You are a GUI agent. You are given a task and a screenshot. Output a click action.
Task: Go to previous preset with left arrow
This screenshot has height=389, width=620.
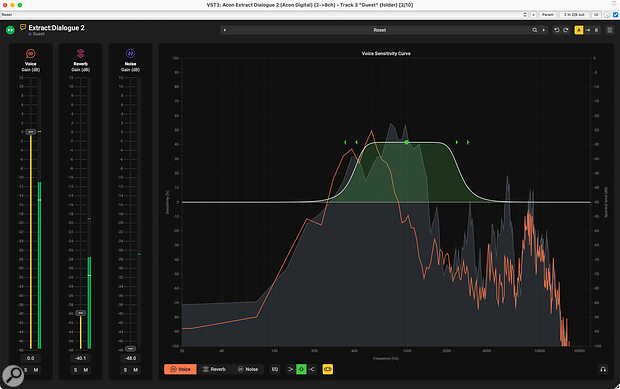pos(225,30)
